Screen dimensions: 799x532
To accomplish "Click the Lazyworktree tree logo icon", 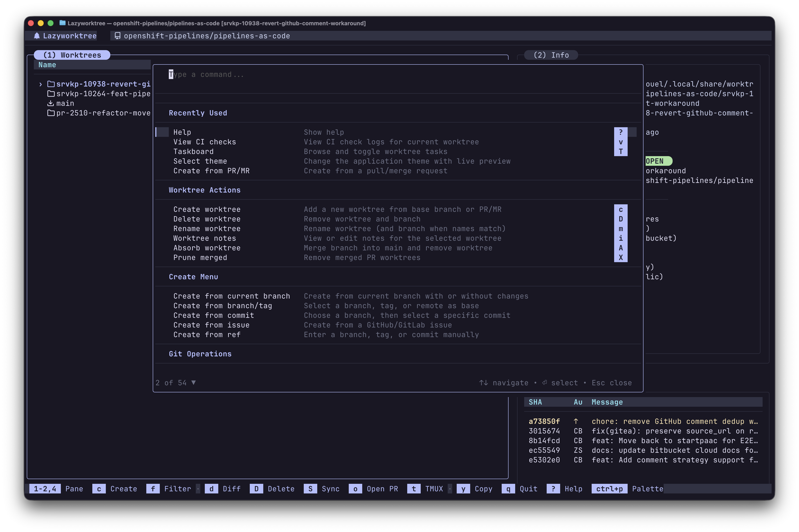I will [x=37, y=36].
